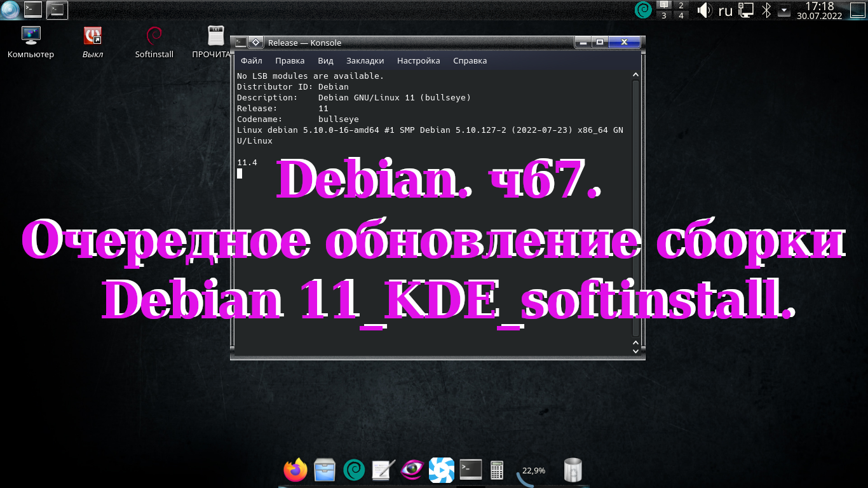
Task: Open the Справка menu in Konsole
Action: point(470,61)
